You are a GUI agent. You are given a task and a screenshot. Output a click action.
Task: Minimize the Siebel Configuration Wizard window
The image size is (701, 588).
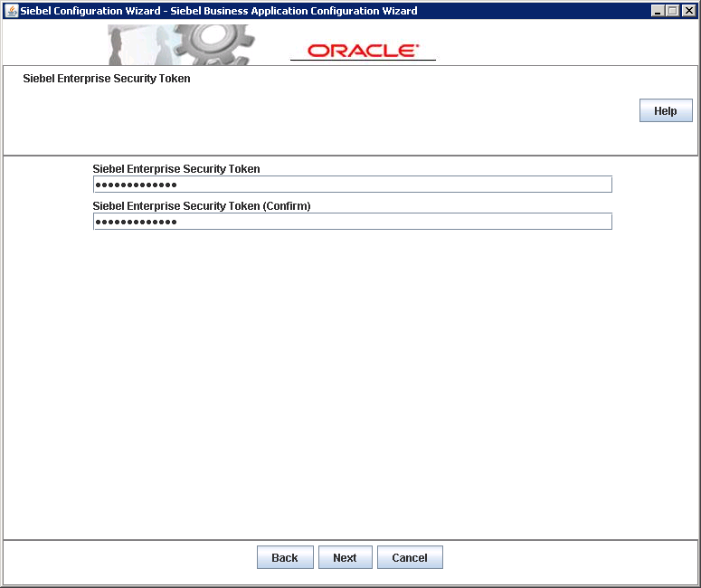(658, 11)
